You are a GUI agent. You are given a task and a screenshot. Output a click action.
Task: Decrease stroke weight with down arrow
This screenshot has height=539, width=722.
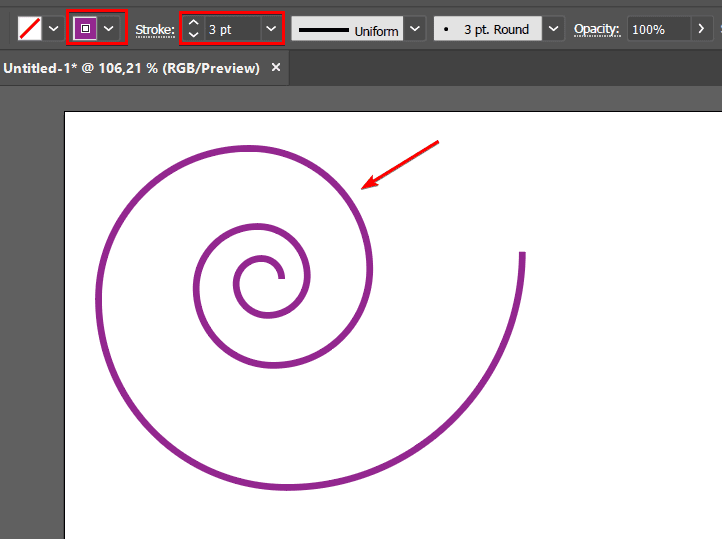pos(194,36)
